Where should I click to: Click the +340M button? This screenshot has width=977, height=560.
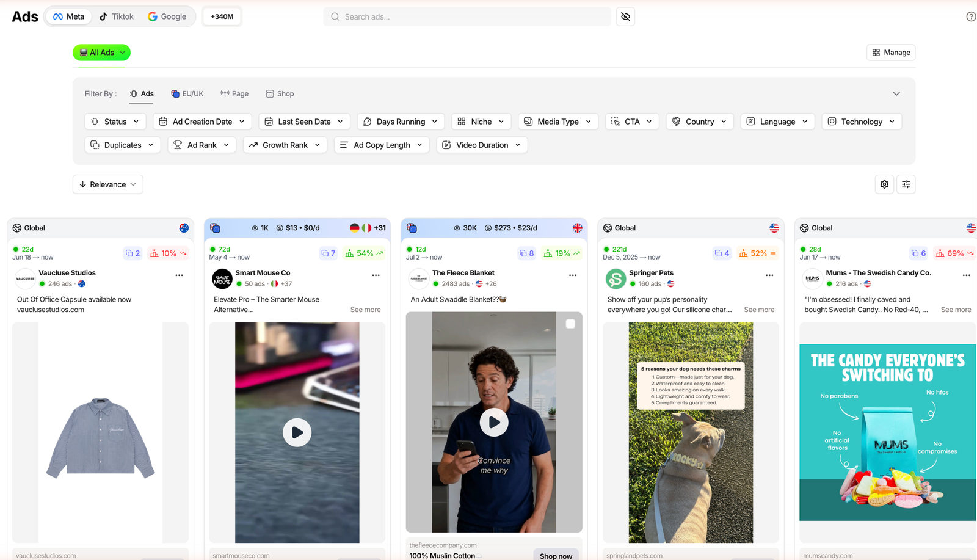click(222, 16)
